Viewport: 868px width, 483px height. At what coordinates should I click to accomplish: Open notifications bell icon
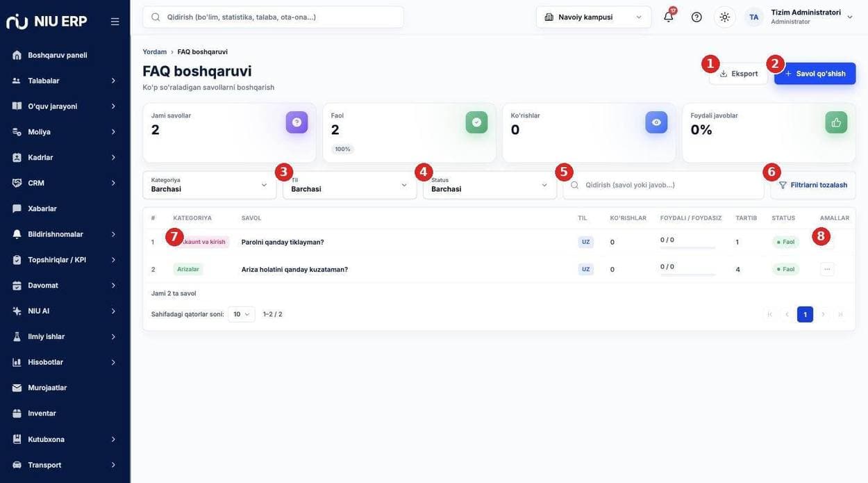tap(669, 17)
